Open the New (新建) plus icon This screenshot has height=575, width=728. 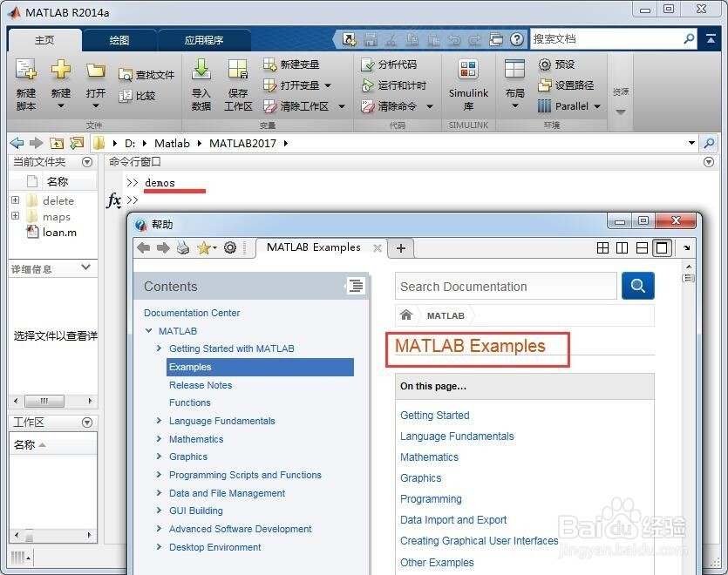(61, 70)
